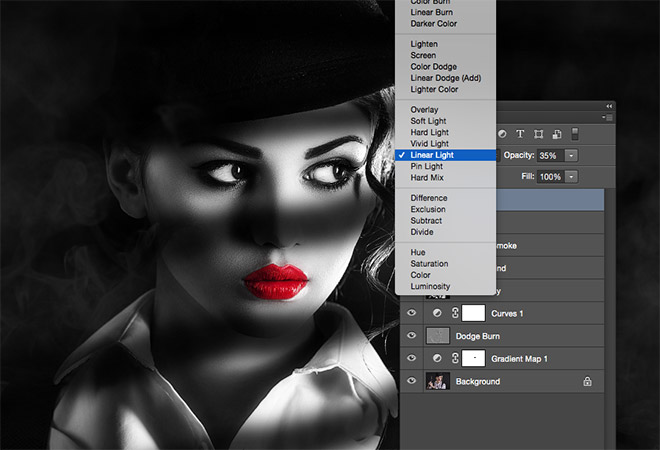Hide the Curves 1 layer
Viewport: 660px width, 450px height.
pos(411,313)
